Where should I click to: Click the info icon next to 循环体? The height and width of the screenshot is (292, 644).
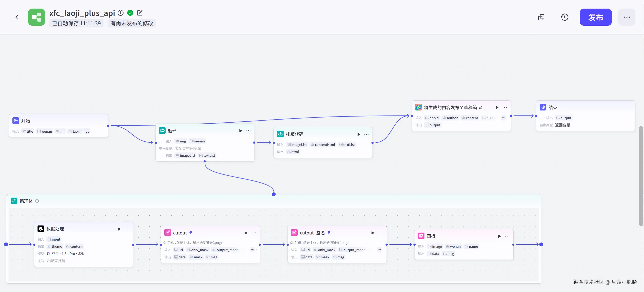pos(37,201)
